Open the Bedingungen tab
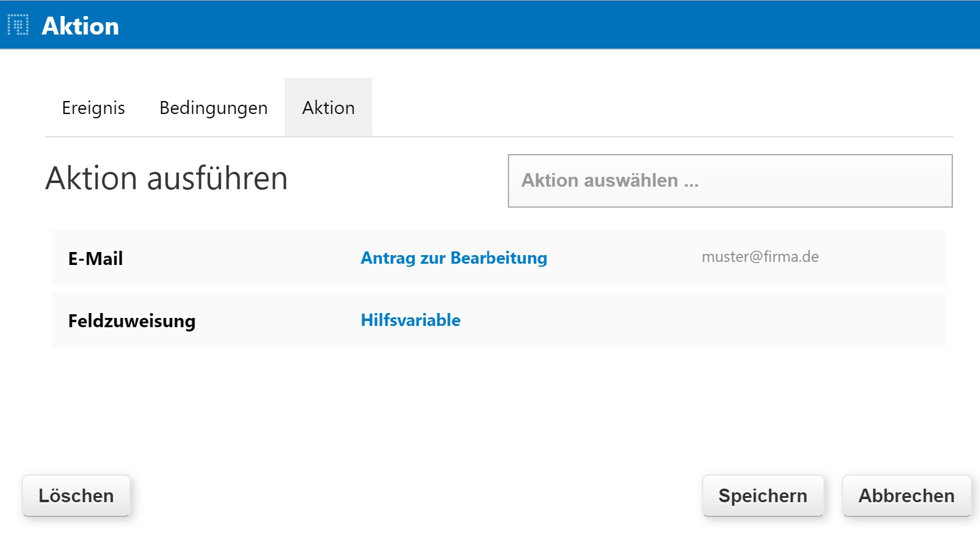This screenshot has width=980, height=533. point(213,108)
